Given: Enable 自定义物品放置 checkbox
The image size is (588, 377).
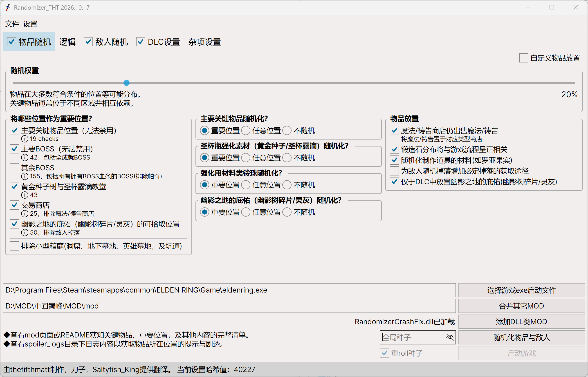Looking at the screenshot, I should [x=523, y=58].
